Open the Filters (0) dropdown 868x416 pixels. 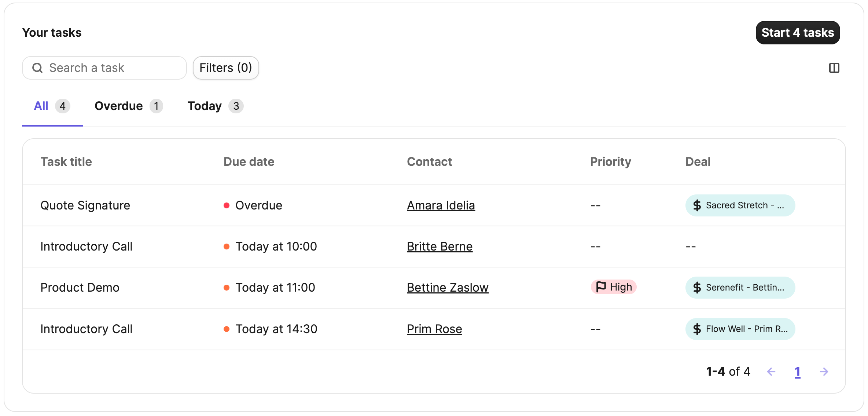coord(226,68)
